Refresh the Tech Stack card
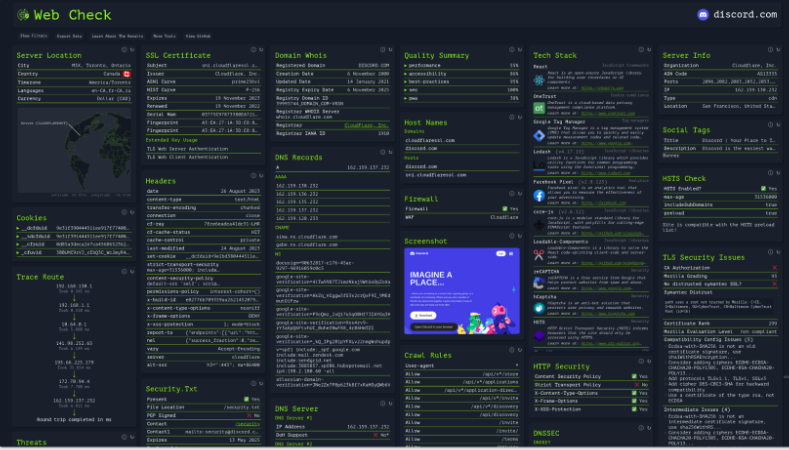 coord(650,49)
